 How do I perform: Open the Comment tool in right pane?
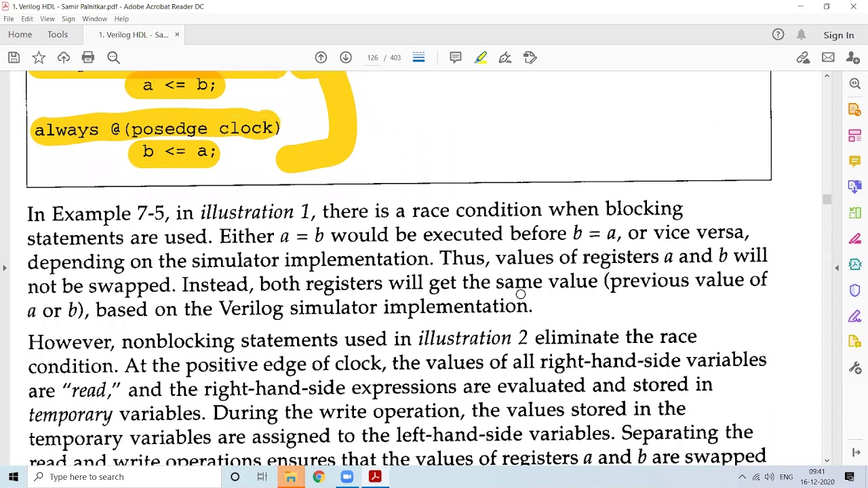(x=855, y=161)
